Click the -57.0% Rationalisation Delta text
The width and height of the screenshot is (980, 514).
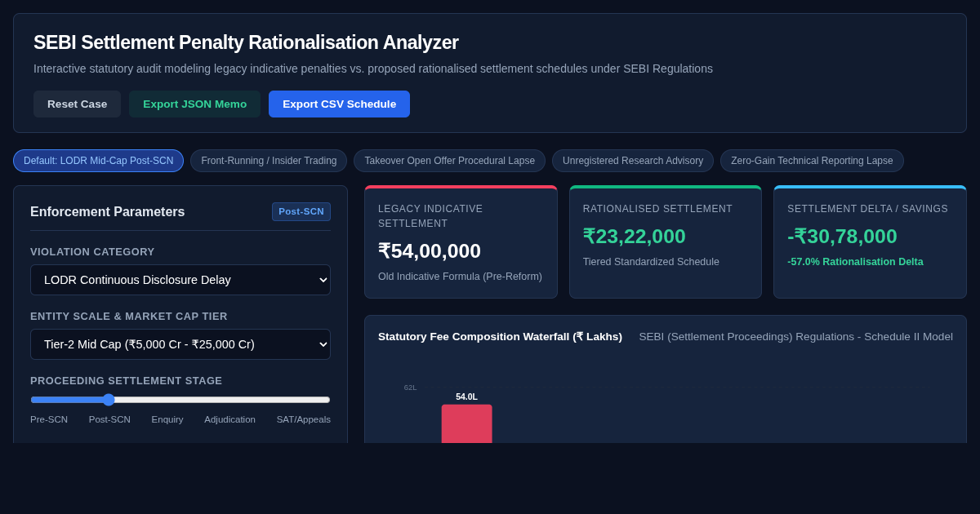point(855,262)
